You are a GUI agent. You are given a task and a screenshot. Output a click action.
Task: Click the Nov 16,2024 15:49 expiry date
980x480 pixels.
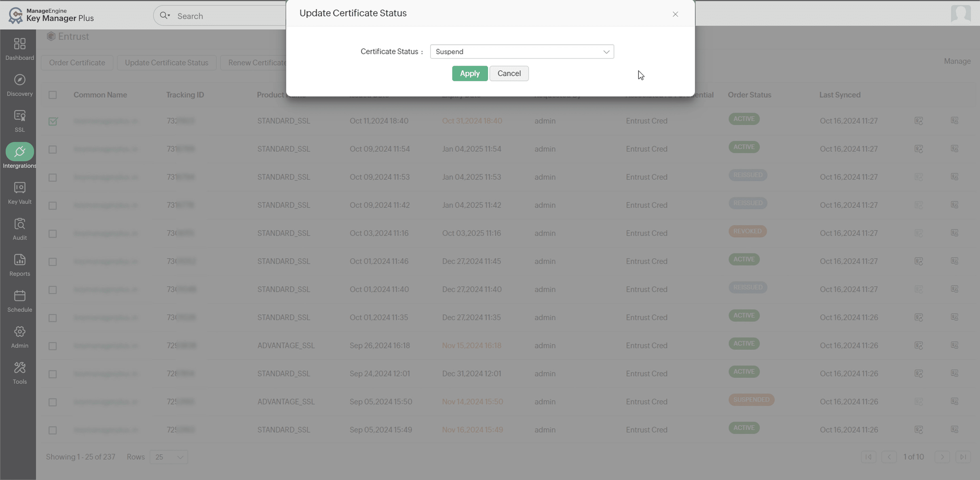coord(472,430)
